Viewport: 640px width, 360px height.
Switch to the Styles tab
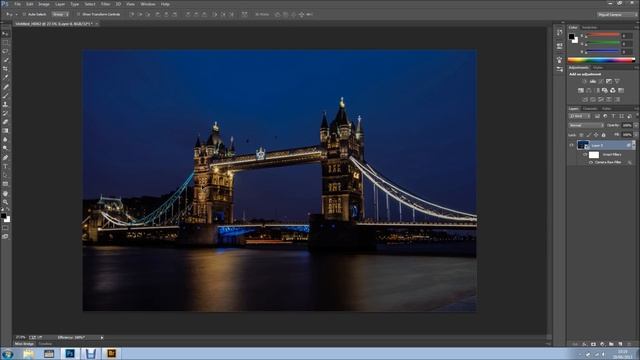click(598, 68)
